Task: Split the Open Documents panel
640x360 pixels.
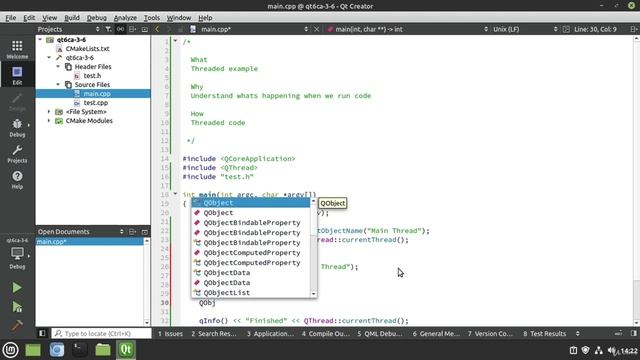Action: [133, 231]
